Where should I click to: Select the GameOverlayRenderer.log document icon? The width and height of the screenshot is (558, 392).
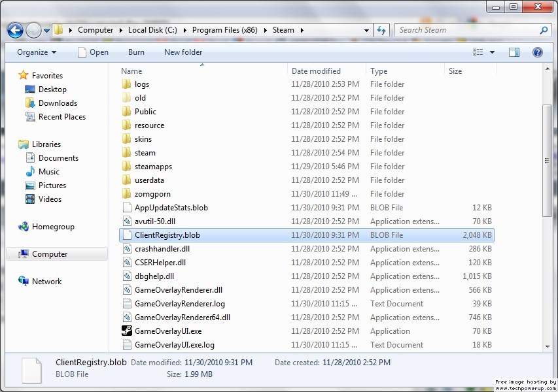point(127,304)
